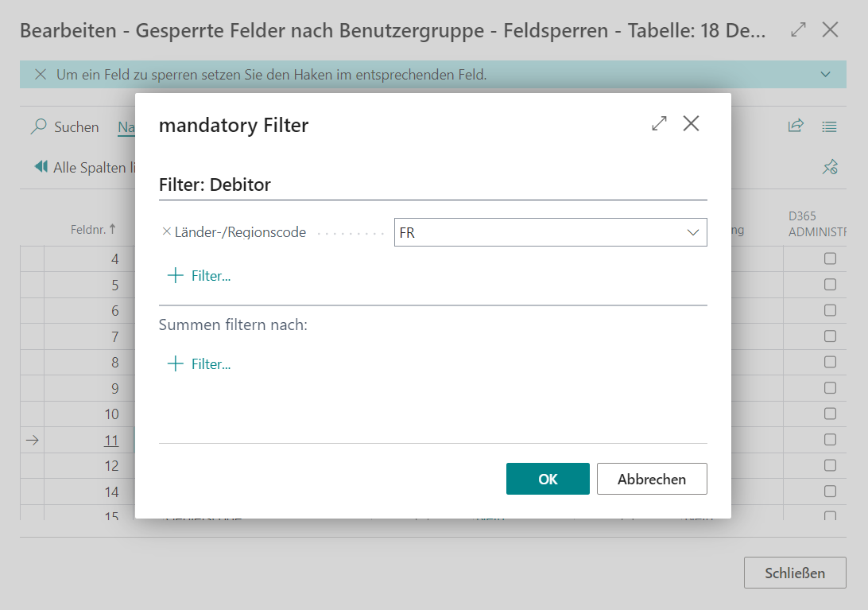The width and height of the screenshot is (868, 610).
Task: Expand the mandatory Filter dialog to full size
Action: click(659, 124)
